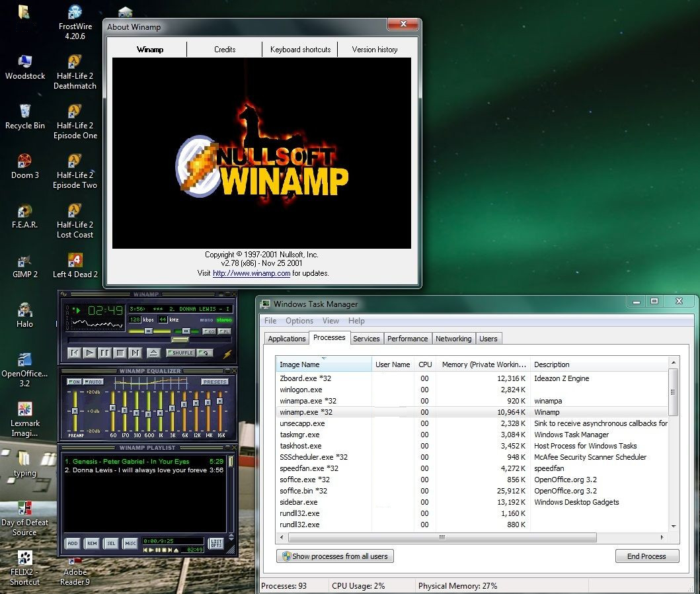Screen dimensions: 700x594
Task: Skip to next track in Winamp
Action: (136, 353)
